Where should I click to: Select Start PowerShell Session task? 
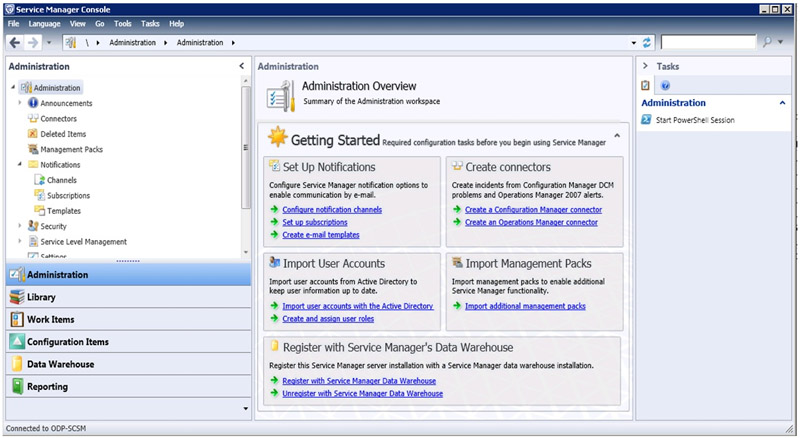(695, 120)
